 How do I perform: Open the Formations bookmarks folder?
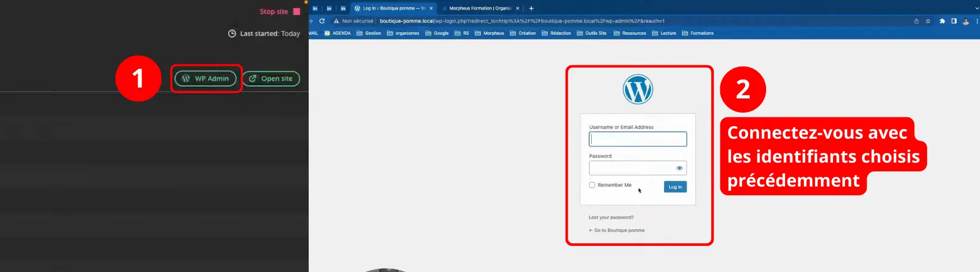pyautogui.click(x=697, y=33)
